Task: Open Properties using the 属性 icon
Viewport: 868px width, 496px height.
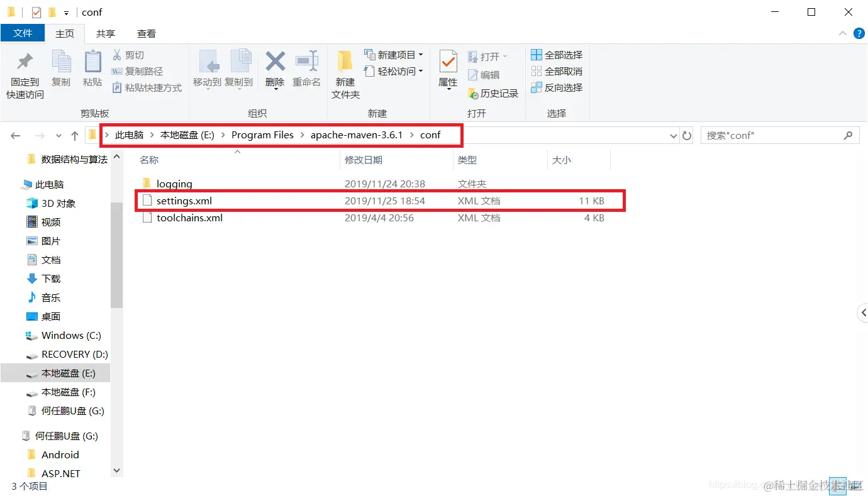Action: [447, 69]
